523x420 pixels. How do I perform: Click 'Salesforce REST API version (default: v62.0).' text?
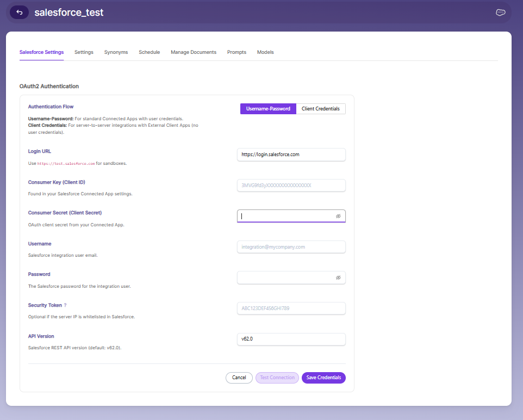click(74, 348)
